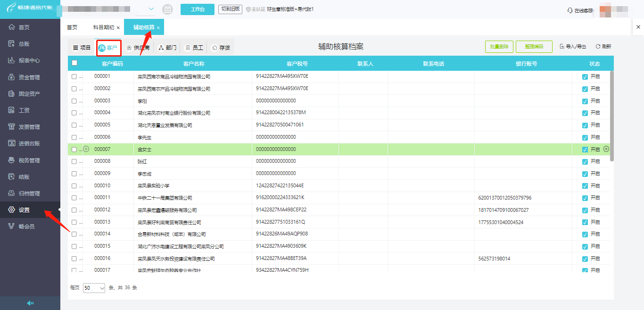Click the add icon on row 000007
The width and height of the screenshot is (644, 310).
point(86,149)
